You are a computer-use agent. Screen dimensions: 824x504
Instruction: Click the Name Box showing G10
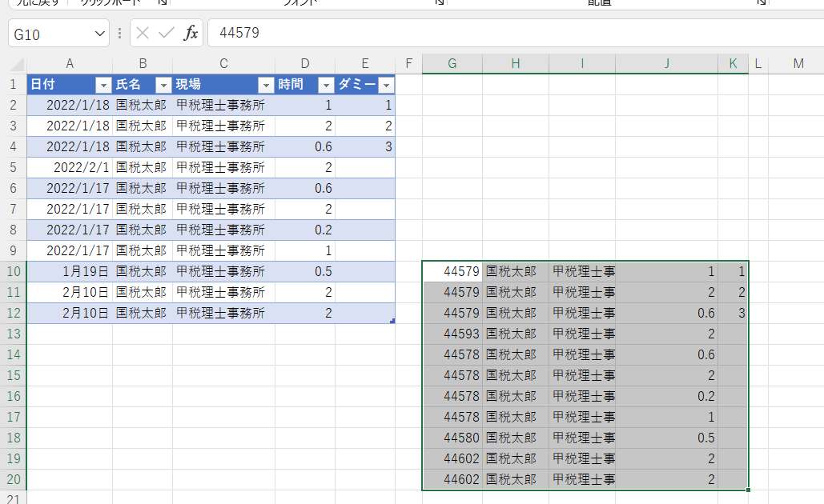click(x=48, y=34)
